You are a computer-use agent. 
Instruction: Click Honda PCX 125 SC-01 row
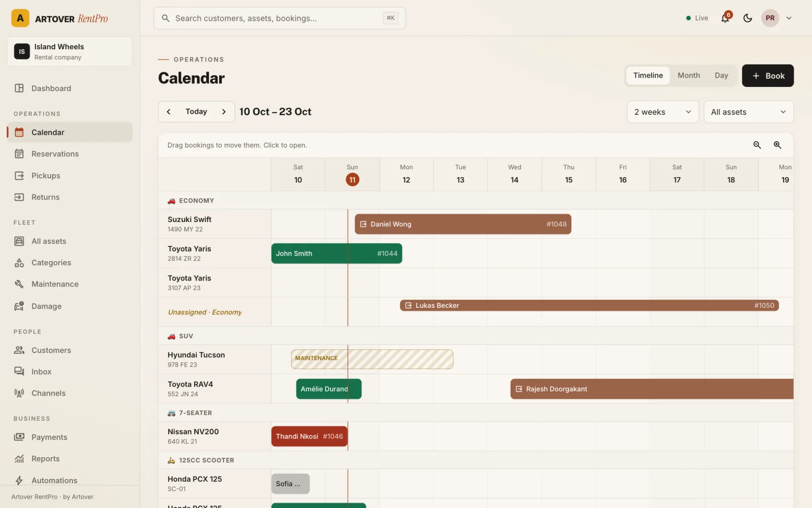point(215,484)
